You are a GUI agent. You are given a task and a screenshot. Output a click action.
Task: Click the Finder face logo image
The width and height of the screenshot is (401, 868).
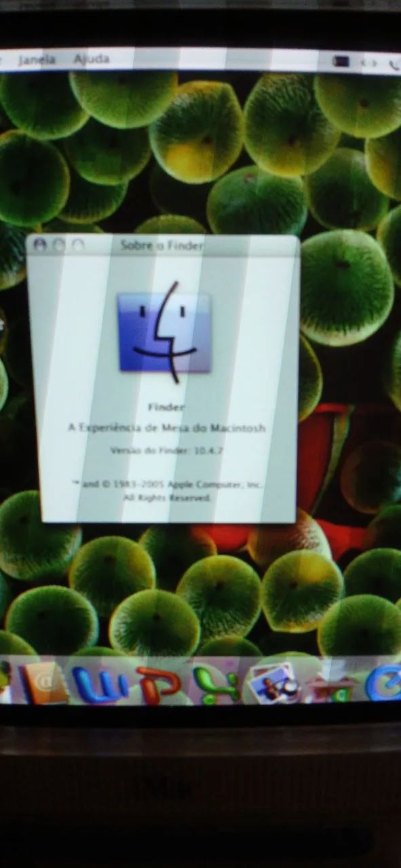(x=165, y=332)
